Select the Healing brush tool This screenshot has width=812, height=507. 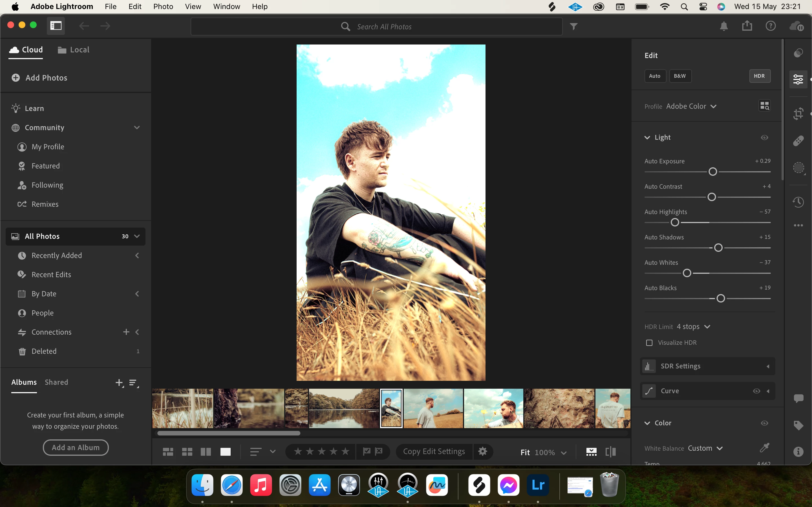pyautogui.click(x=798, y=141)
